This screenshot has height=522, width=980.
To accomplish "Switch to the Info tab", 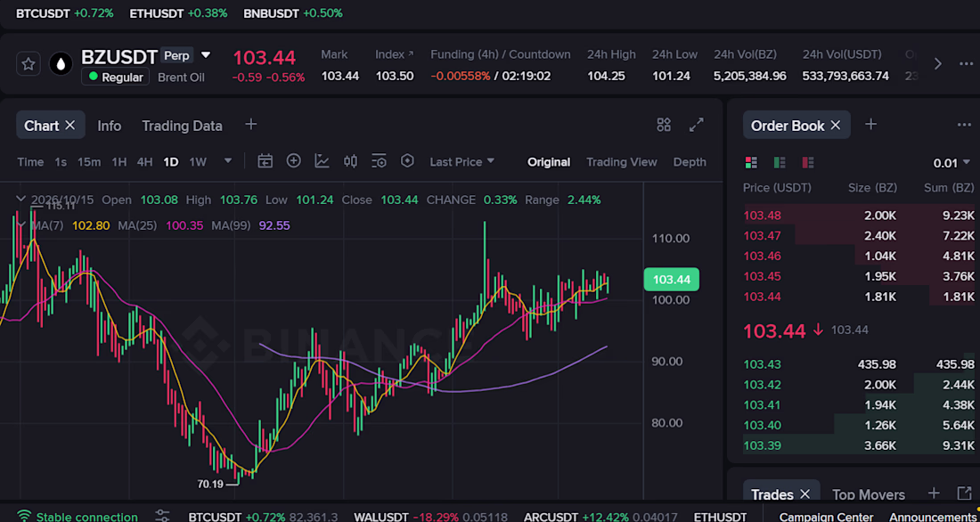I will tap(110, 126).
